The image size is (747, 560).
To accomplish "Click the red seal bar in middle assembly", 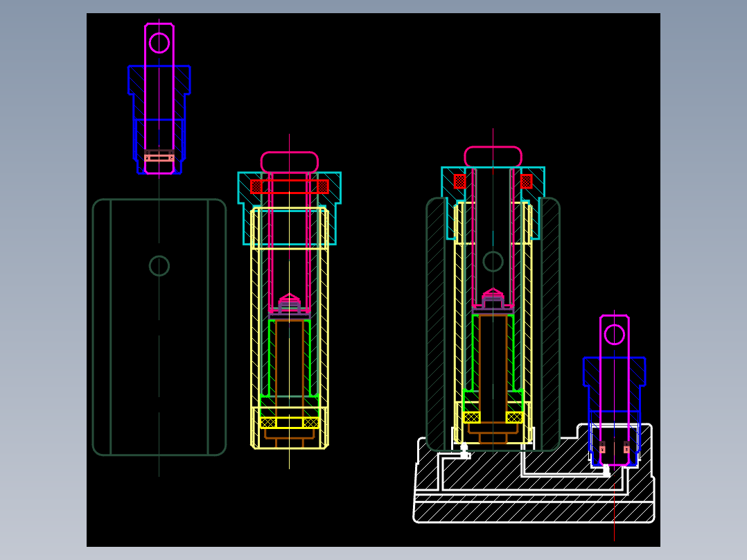I will (289, 186).
